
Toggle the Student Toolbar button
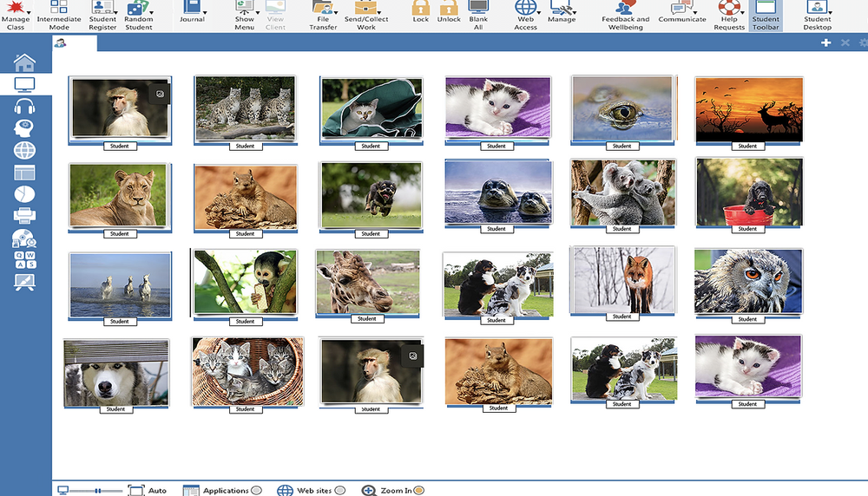(766, 16)
